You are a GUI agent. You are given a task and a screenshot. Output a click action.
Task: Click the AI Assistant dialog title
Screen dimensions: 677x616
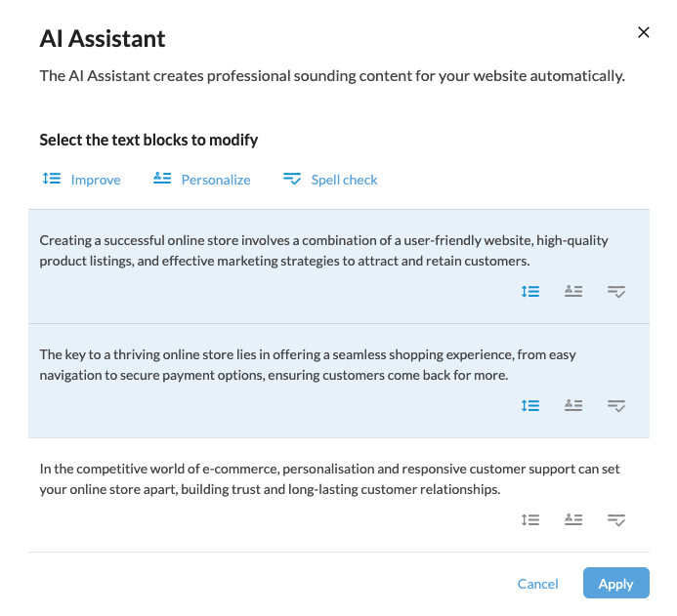click(103, 39)
